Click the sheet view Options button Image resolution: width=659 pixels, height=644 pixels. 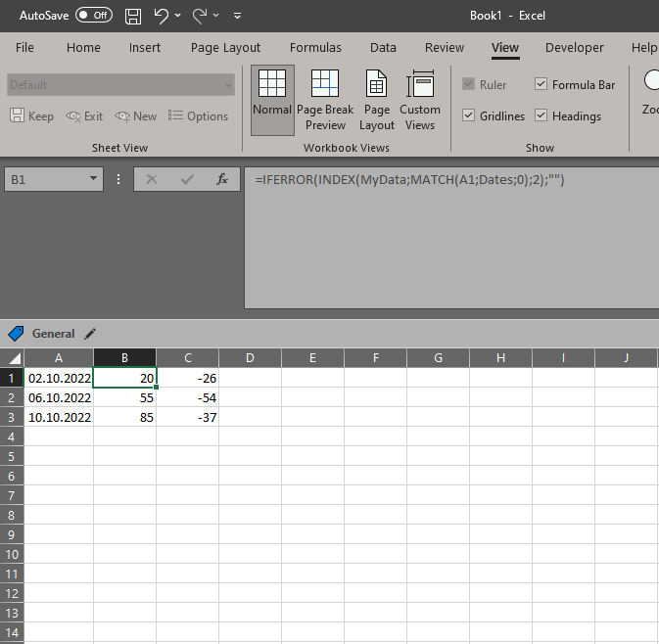pos(199,115)
